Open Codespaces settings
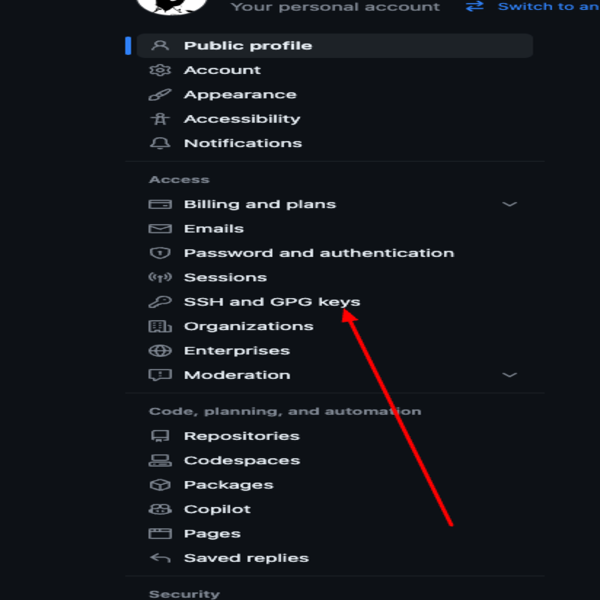 click(x=241, y=461)
